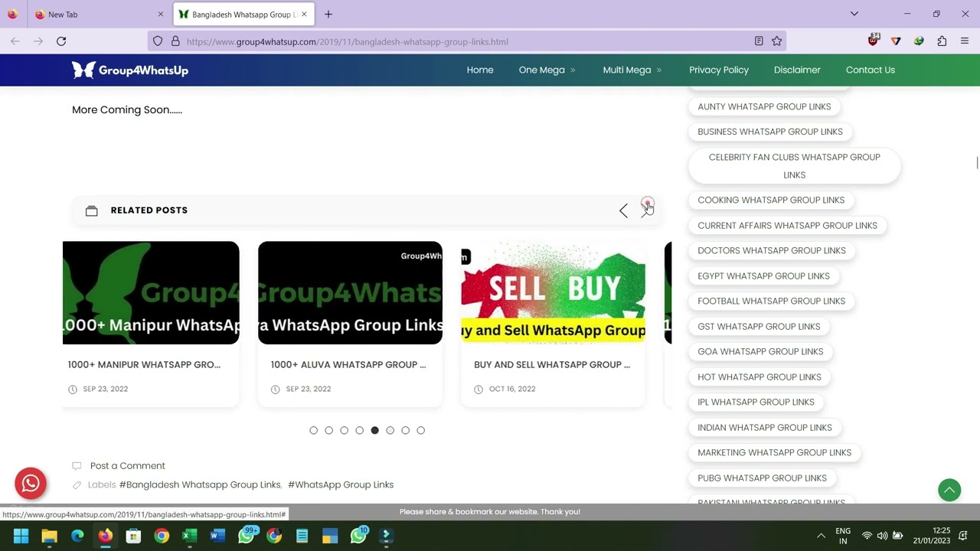Open Football WhatsApp Group Links label
This screenshot has width=980, height=551.
pyautogui.click(x=772, y=301)
